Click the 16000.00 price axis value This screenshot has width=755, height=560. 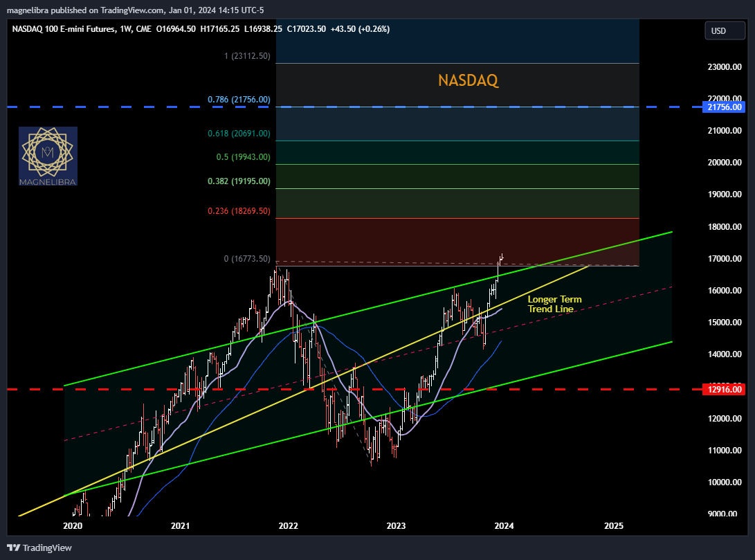(x=725, y=290)
